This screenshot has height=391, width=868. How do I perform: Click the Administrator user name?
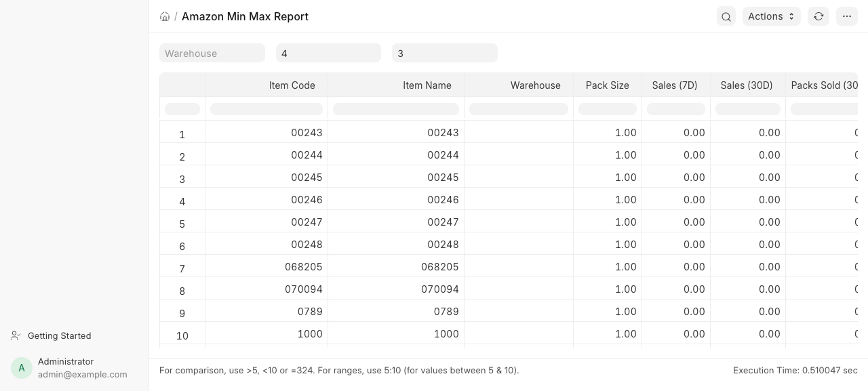coord(66,362)
